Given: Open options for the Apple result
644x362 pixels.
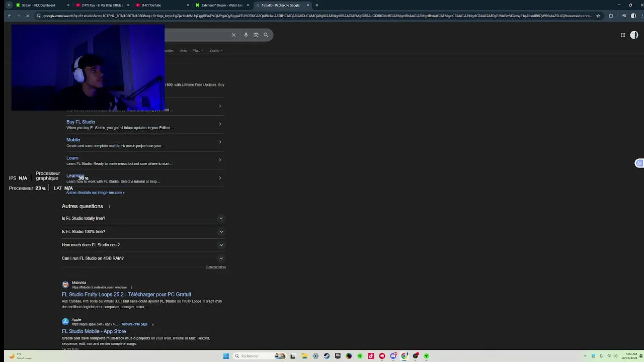Looking at the screenshot, I should [152, 324].
